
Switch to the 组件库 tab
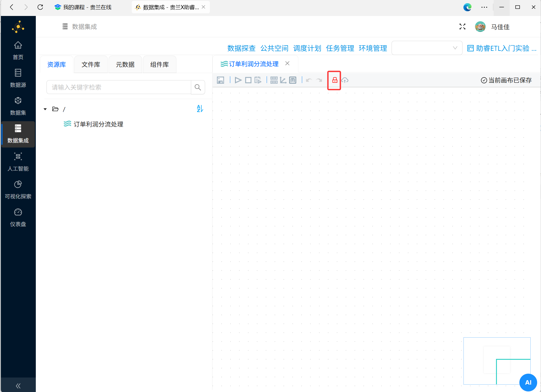tap(160, 64)
